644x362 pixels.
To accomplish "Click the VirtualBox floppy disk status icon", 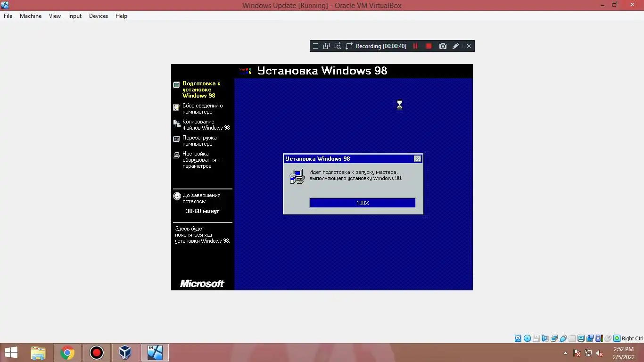I will click(x=536, y=338).
